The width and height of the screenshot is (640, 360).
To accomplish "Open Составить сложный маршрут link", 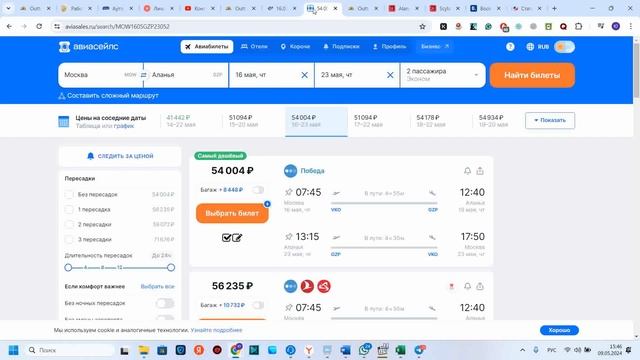I will pyautogui.click(x=109, y=96).
